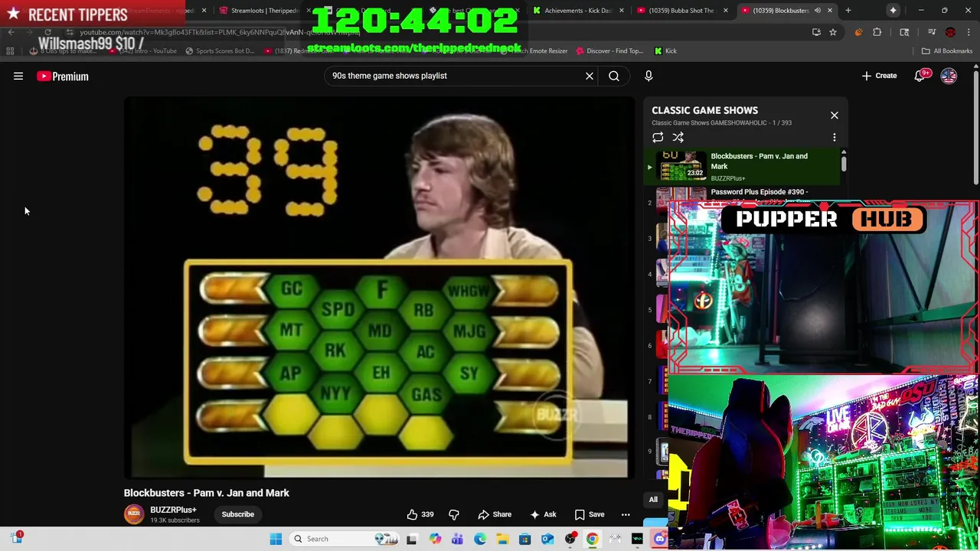The width and height of the screenshot is (980, 551).
Task: Activate voice search microphone
Action: [x=648, y=76]
